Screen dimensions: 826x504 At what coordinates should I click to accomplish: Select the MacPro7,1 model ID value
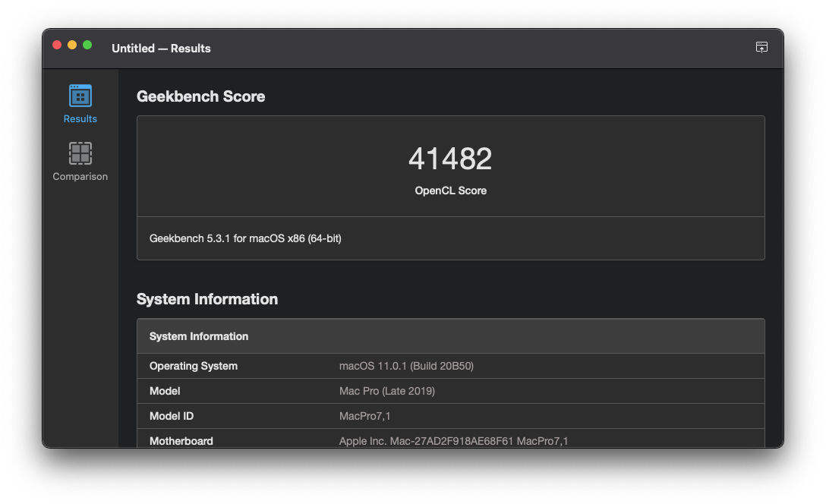(364, 416)
